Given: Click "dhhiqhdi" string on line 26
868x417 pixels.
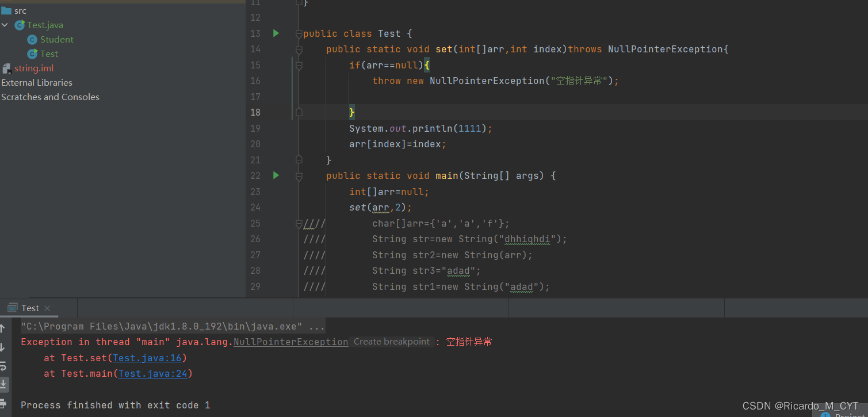Looking at the screenshot, I should point(527,239).
